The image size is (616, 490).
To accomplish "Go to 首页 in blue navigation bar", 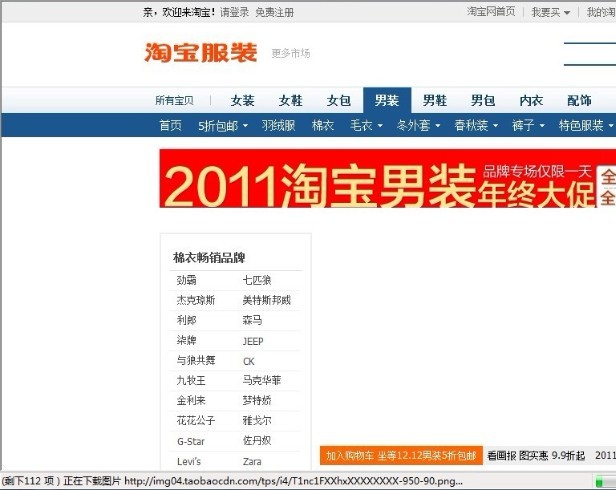I will [170, 125].
